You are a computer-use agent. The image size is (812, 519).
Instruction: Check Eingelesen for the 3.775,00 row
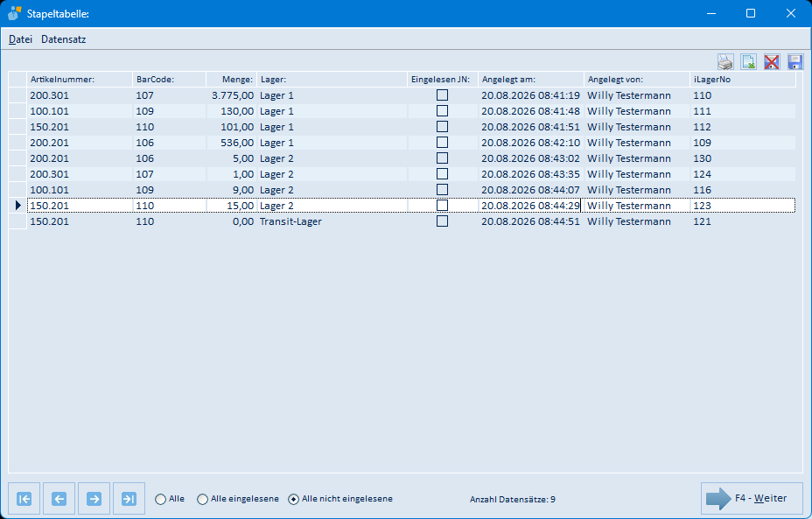pos(442,95)
